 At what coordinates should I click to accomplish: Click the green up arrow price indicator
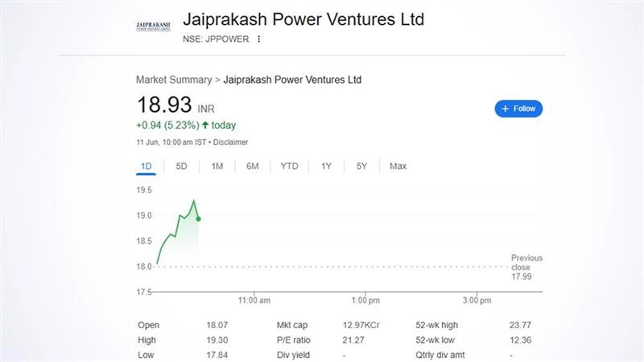pos(205,125)
